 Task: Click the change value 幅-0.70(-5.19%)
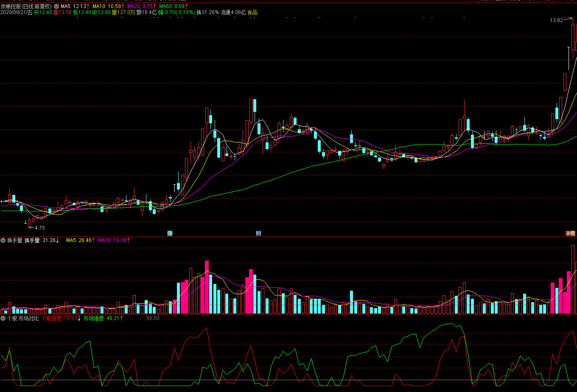(176, 12)
